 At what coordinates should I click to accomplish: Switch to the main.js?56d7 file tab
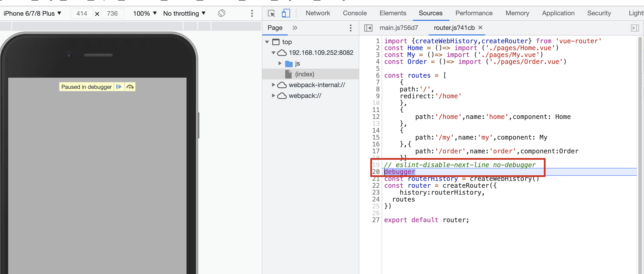(398, 28)
